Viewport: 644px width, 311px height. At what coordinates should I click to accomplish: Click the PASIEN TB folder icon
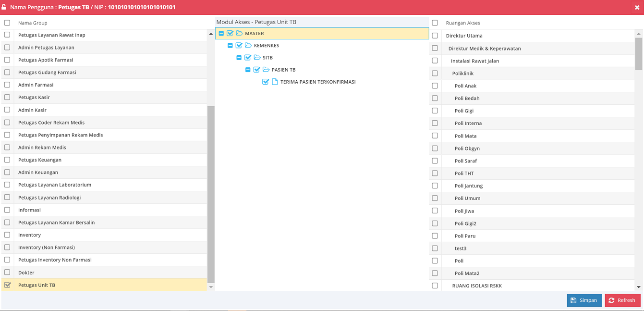pos(266,70)
